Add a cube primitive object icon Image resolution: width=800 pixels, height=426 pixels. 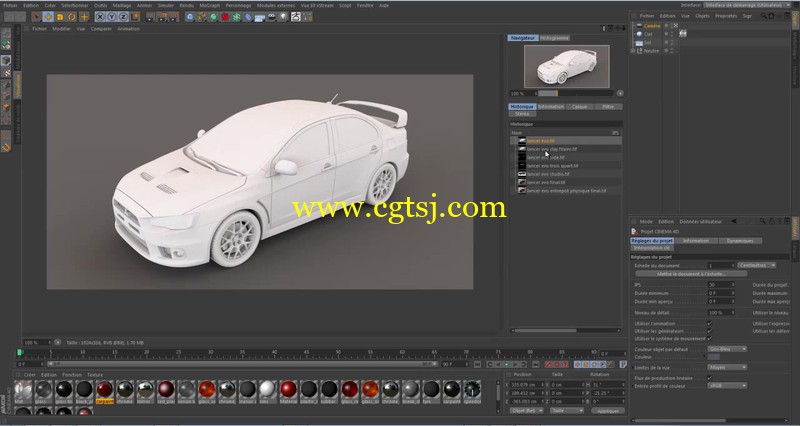coord(190,17)
